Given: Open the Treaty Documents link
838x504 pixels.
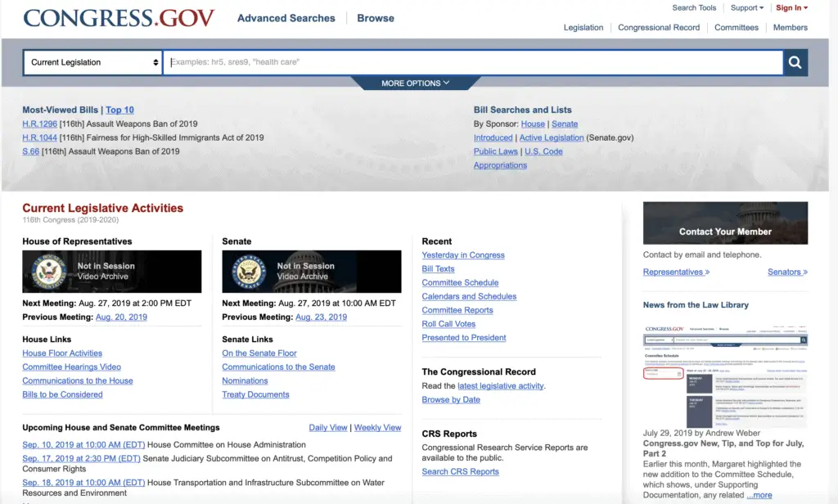Looking at the screenshot, I should tap(255, 395).
